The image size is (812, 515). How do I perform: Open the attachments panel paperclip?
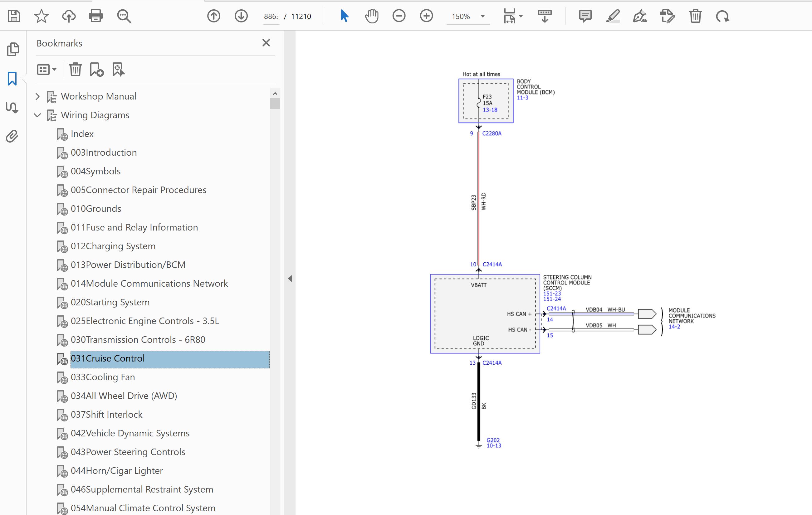[12, 136]
